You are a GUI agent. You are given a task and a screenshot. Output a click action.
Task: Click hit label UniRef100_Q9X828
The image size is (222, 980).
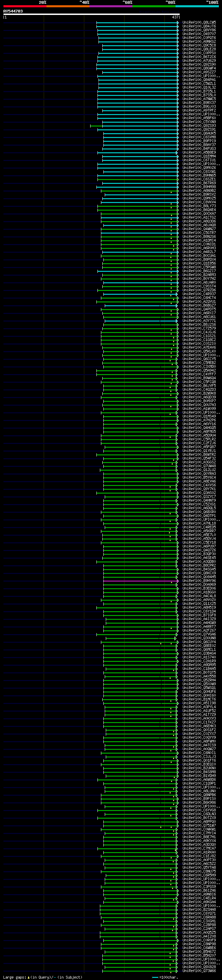pyautogui.click(x=199, y=967)
